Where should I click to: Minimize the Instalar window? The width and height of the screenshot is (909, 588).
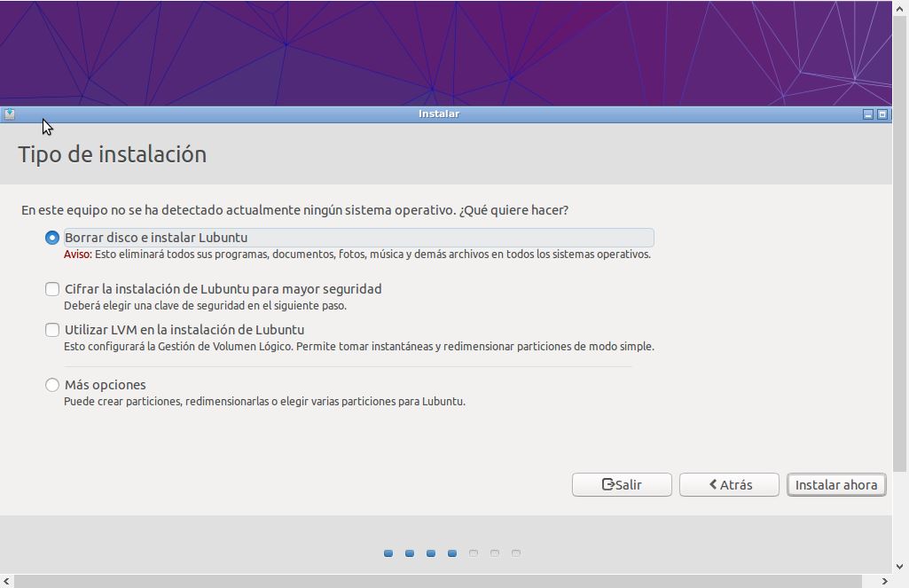868,114
